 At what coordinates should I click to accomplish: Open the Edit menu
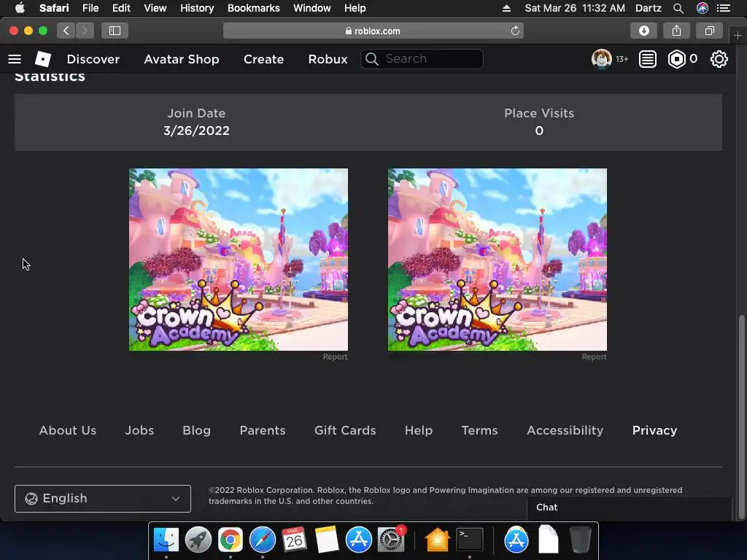point(121,8)
